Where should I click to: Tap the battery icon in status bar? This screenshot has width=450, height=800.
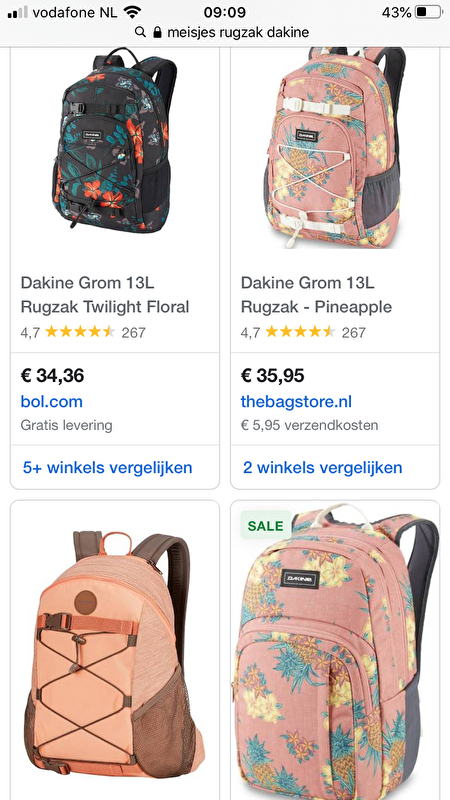pyautogui.click(x=429, y=12)
